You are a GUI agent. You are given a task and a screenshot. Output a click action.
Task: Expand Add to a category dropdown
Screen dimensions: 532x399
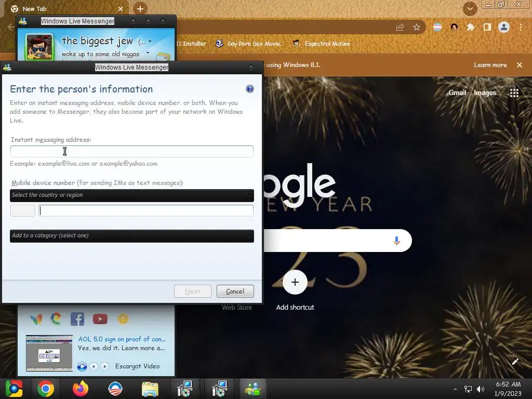click(131, 236)
